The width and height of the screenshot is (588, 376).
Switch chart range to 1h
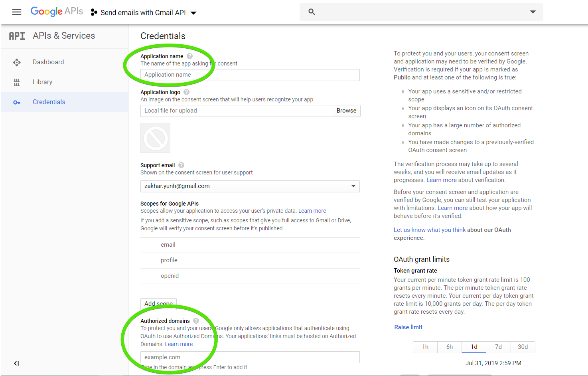pyautogui.click(x=425, y=347)
